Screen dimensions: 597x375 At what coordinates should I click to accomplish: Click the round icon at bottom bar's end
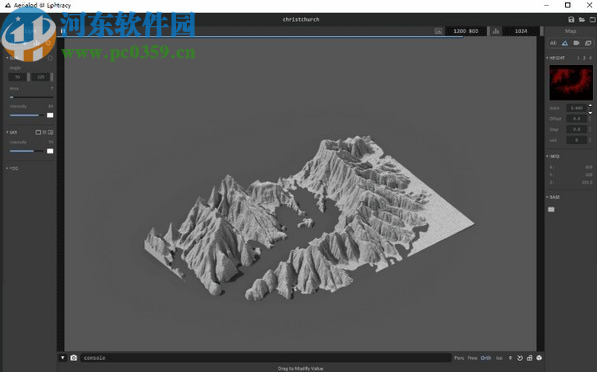point(539,358)
